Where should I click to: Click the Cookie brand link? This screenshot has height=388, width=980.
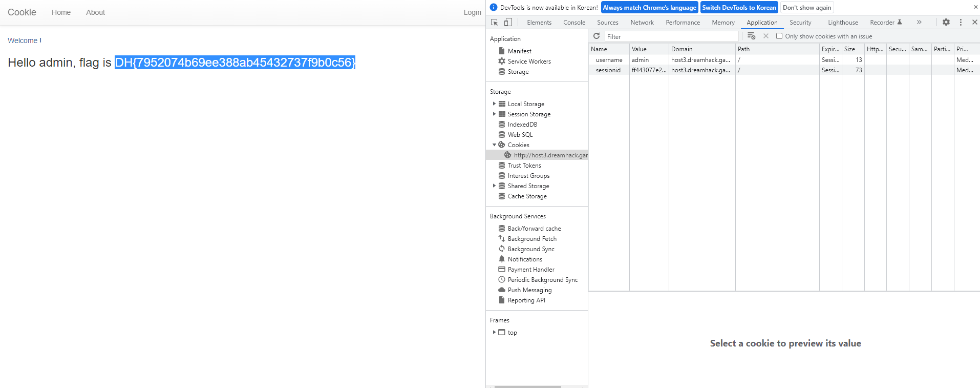[x=22, y=12]
